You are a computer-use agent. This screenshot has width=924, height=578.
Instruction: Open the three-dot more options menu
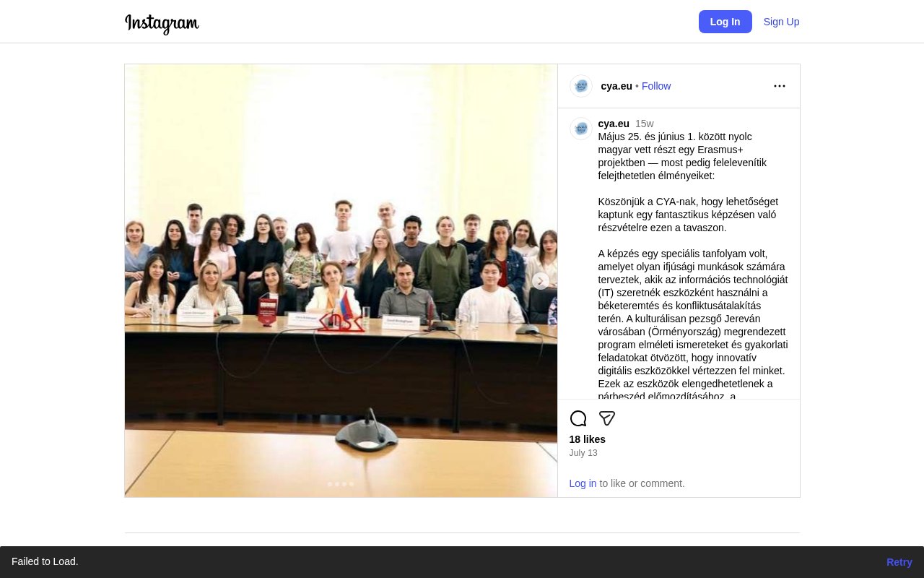tap(780, 86)
